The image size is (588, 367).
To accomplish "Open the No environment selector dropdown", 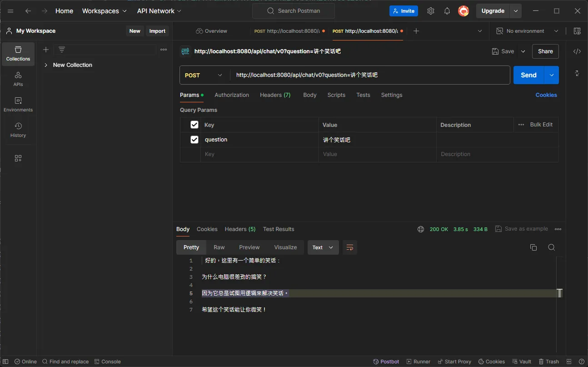I will [527, 31].
